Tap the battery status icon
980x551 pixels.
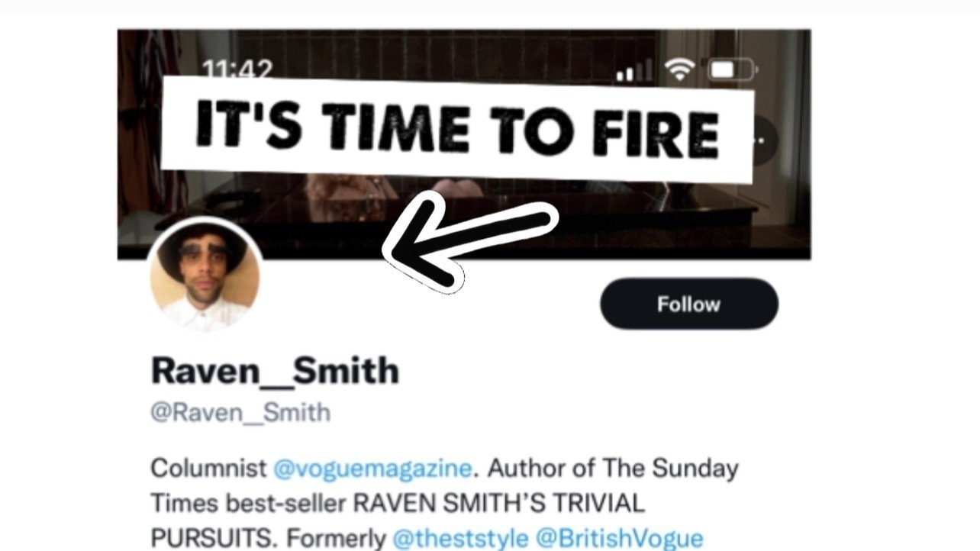click(730, 69)
